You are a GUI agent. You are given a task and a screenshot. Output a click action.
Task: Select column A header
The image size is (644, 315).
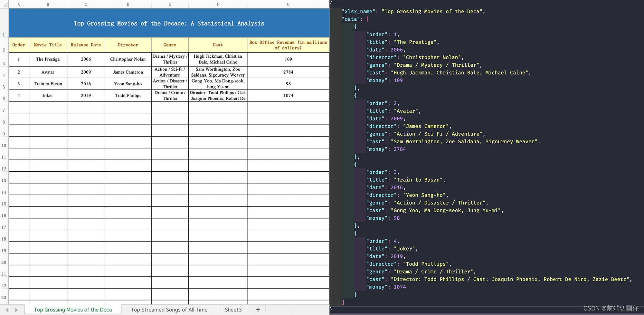19,4
